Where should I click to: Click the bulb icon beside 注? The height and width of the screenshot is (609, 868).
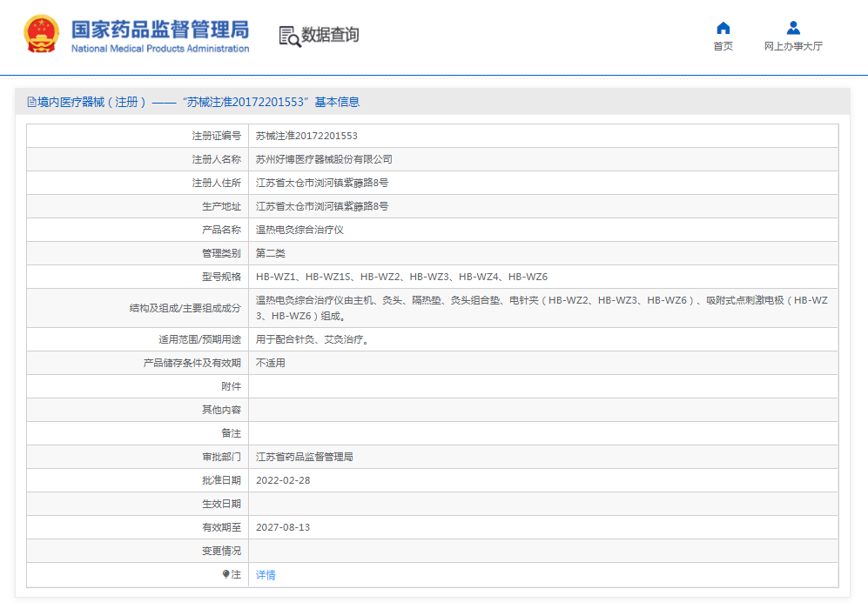point(225,574)
